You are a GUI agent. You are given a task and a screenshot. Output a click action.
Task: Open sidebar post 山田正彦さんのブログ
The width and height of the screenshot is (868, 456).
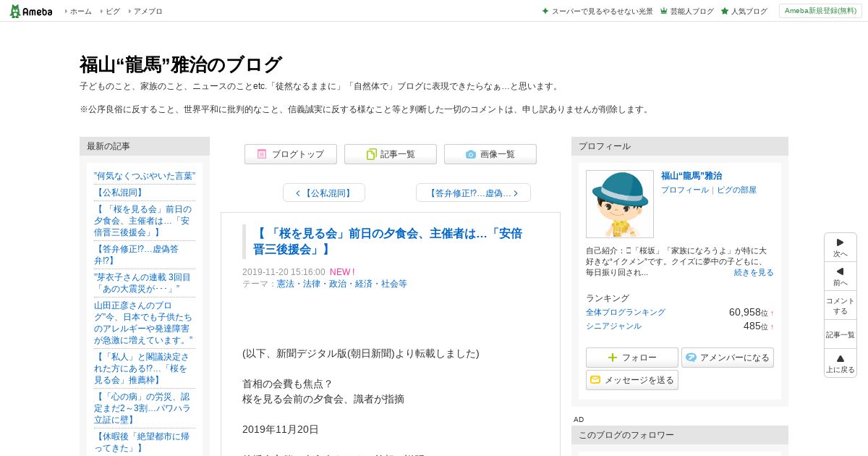coord(143,322)
